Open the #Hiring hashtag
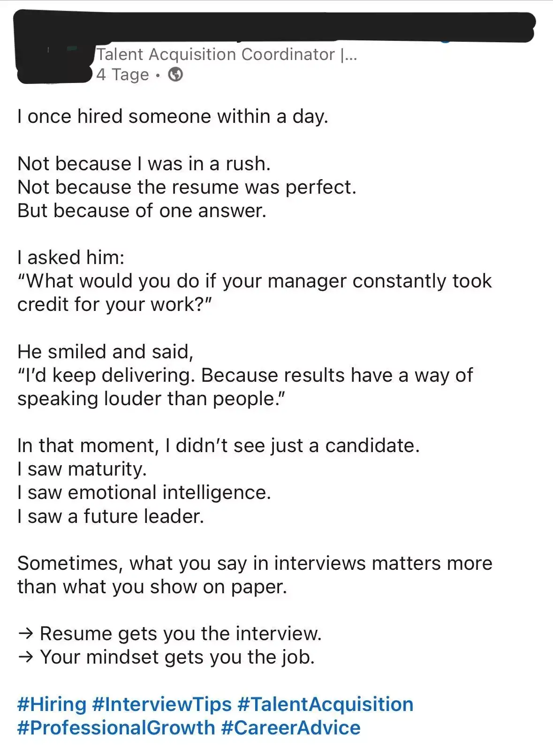 52,704
